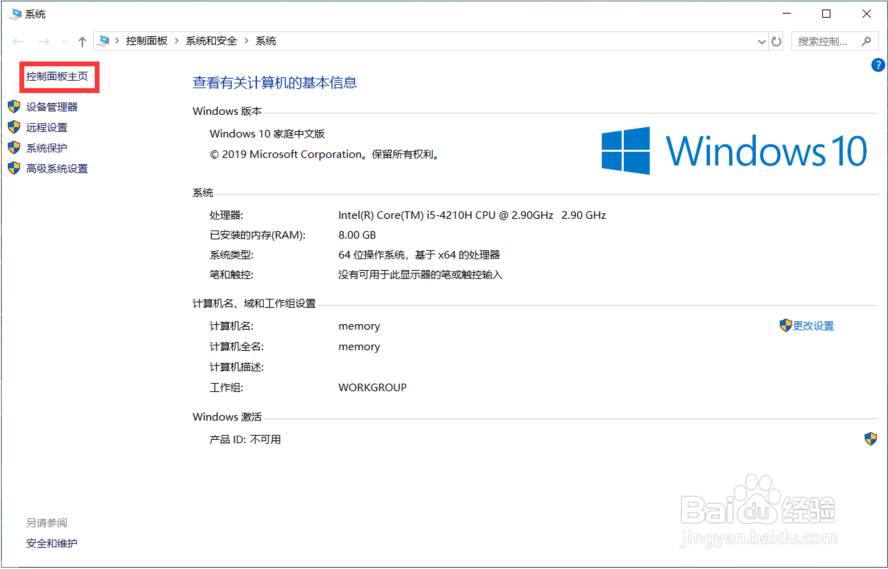This screenshot has width=888, height=569.
Task: Open 安全和维护 link
Action: tap(52, 543)
